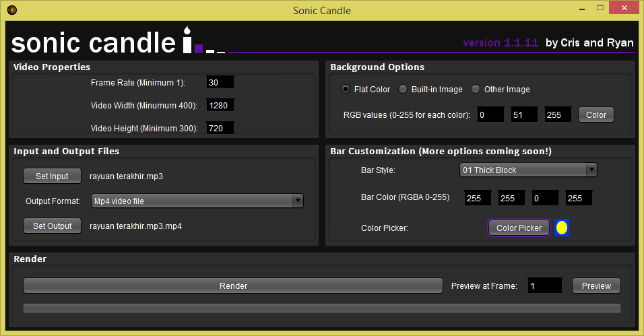The image size is (644, 336).
Task: Click the output file name rayuan terakhir.mp3.mp4
Action: [135, 226]
